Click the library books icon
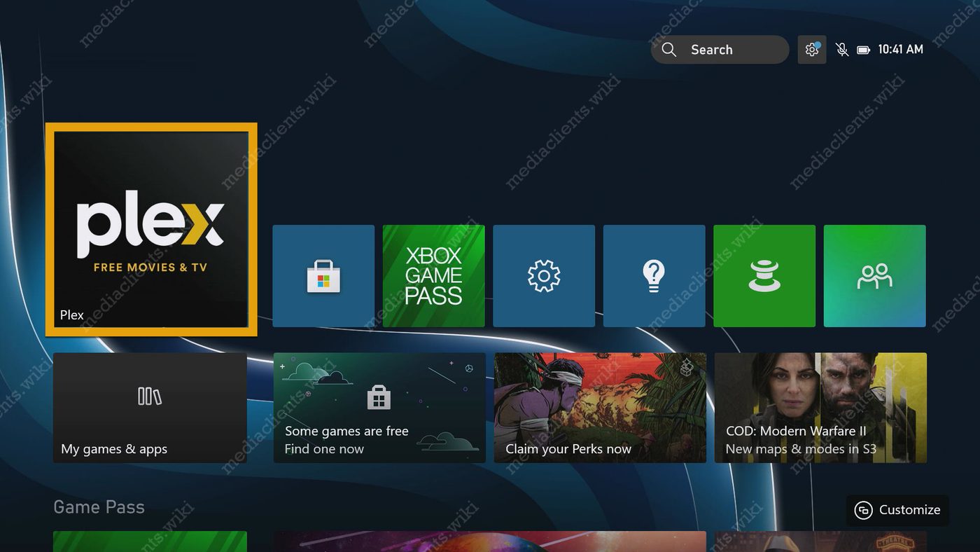 [x=150, y=396]
